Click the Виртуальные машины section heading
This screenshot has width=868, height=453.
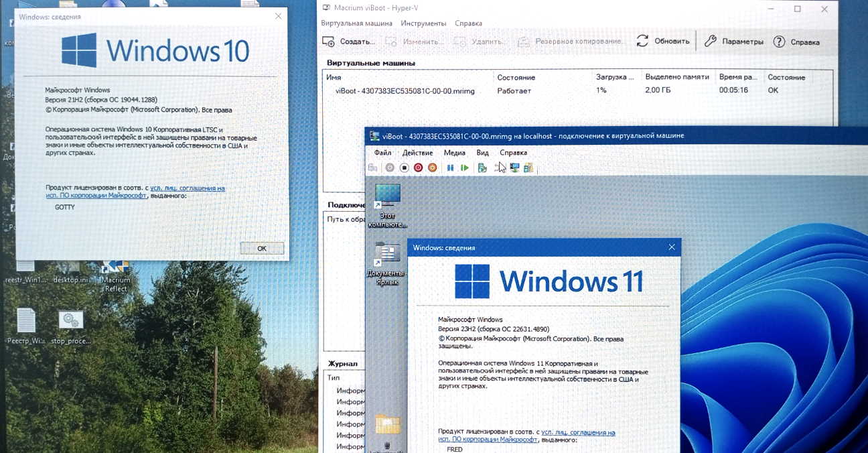click(371, 63)
